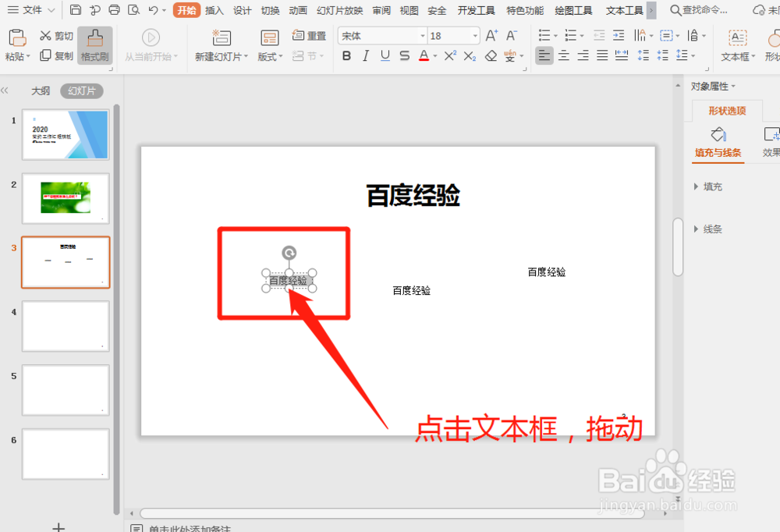Switch the panel to 大纲 outline view
The height and width of the screenshot is (532, 780).
point(41,90)
